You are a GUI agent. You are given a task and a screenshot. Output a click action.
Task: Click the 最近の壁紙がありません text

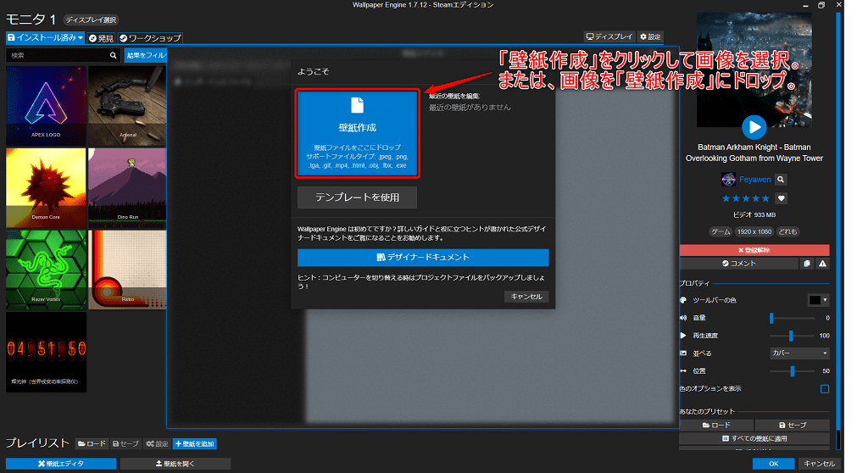coord(470,108)
